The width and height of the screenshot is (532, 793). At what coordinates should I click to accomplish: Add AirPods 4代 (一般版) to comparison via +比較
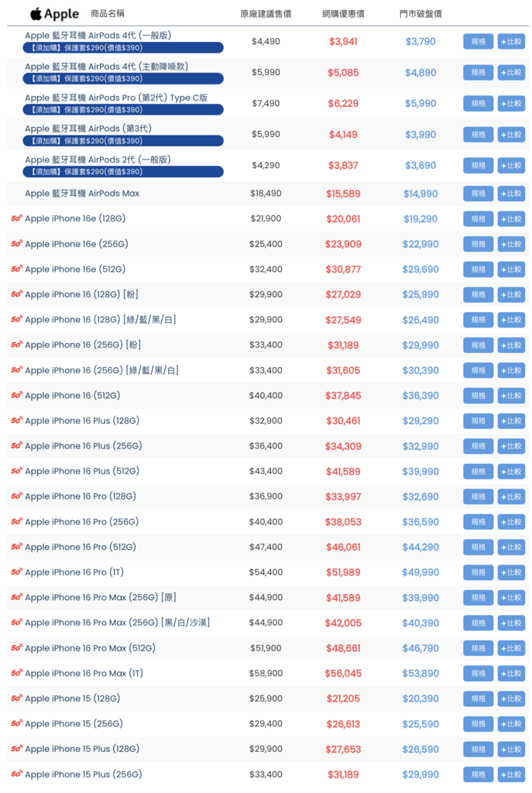[x=511, y=42]
